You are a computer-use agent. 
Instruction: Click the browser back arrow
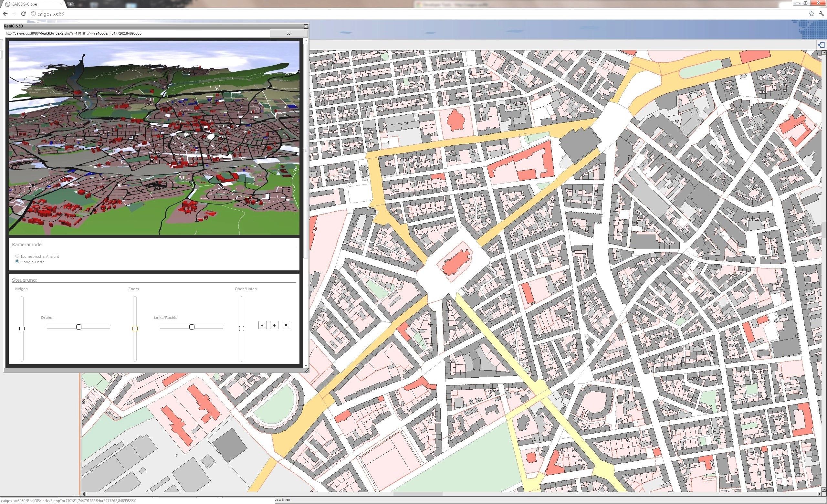5,14
